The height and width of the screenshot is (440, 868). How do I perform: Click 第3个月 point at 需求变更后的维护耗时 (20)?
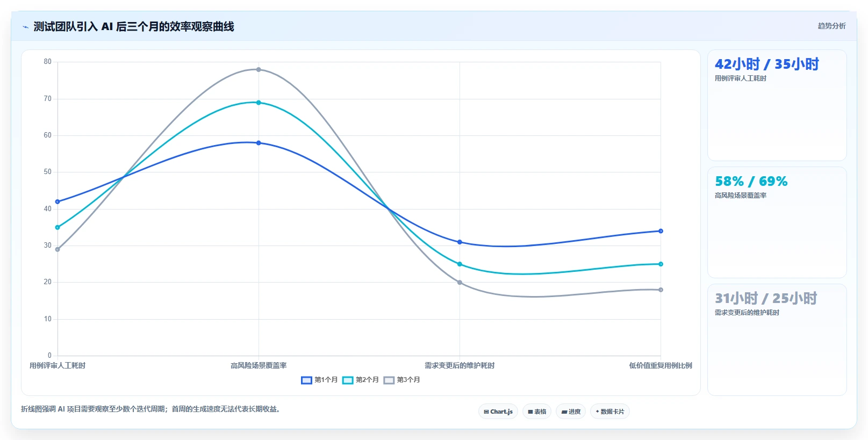pos(460,283)
